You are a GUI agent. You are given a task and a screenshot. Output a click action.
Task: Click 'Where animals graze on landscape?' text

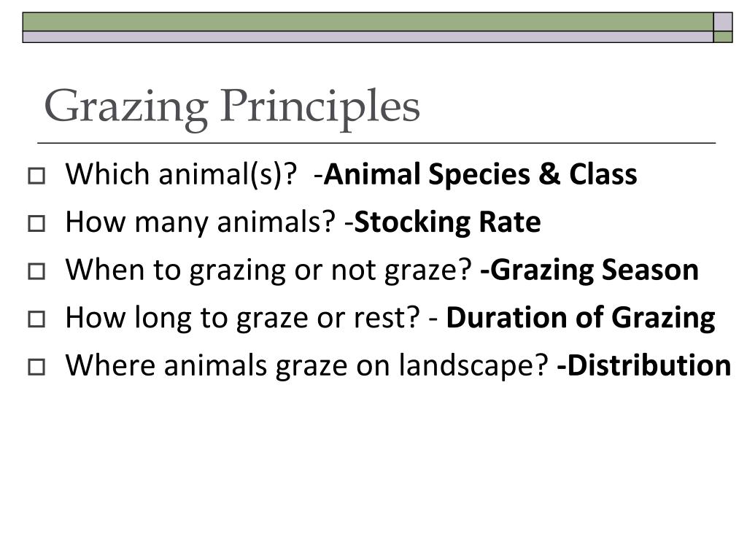pyautogui.click(x=307, y=366)
